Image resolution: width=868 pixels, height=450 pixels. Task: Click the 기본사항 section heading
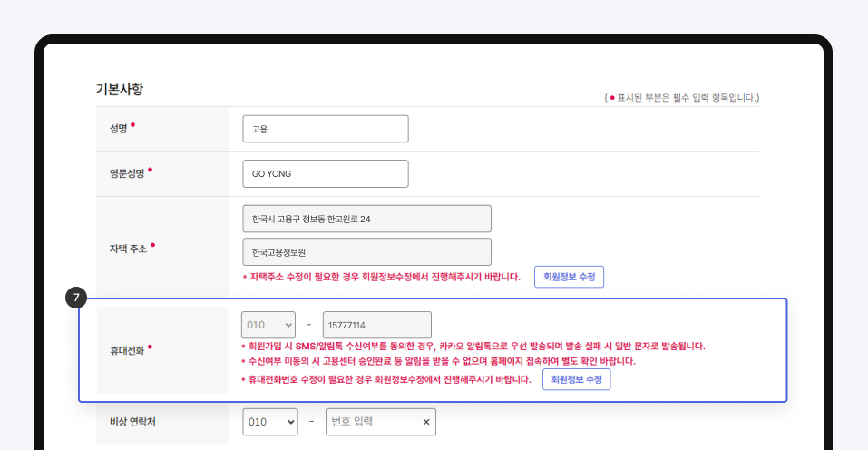[120, 89]
